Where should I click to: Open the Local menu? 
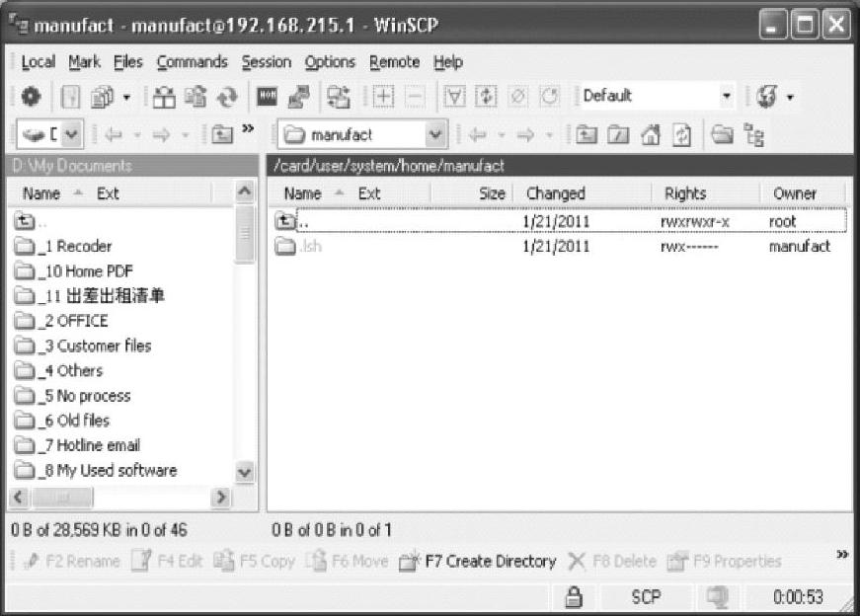[39, 62]
